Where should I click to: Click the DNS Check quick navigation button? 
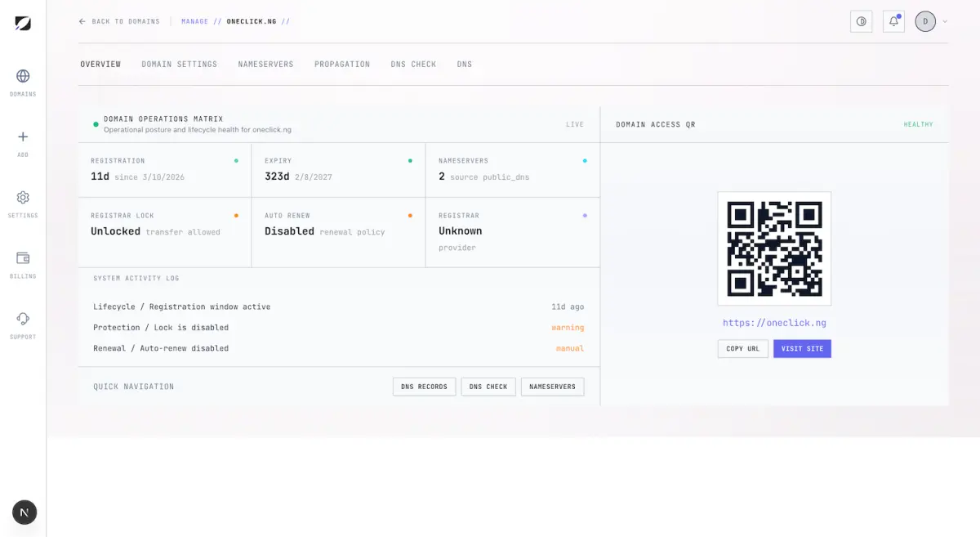pos(488,387)
